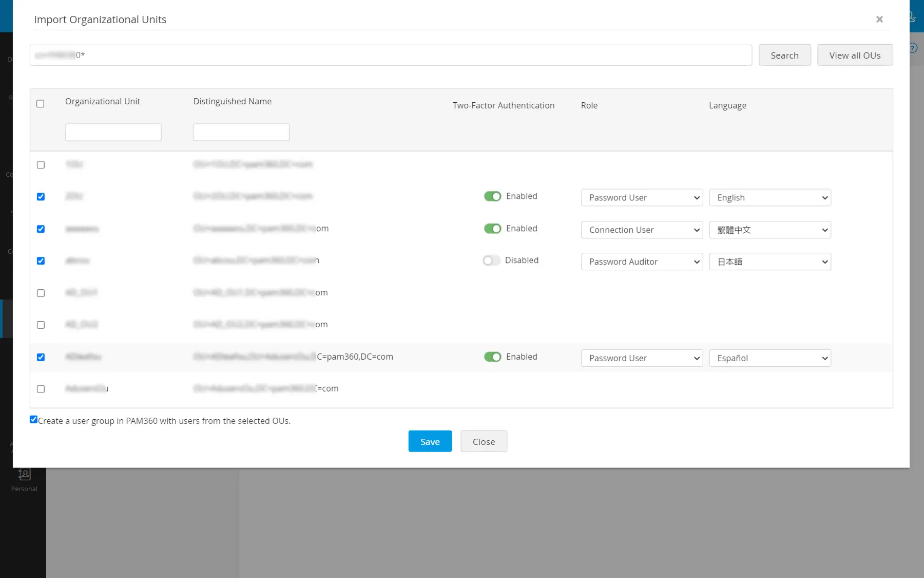924x578 pixels.
Task: Click the Distinguished Name filter field
Action: click(241, 132)
